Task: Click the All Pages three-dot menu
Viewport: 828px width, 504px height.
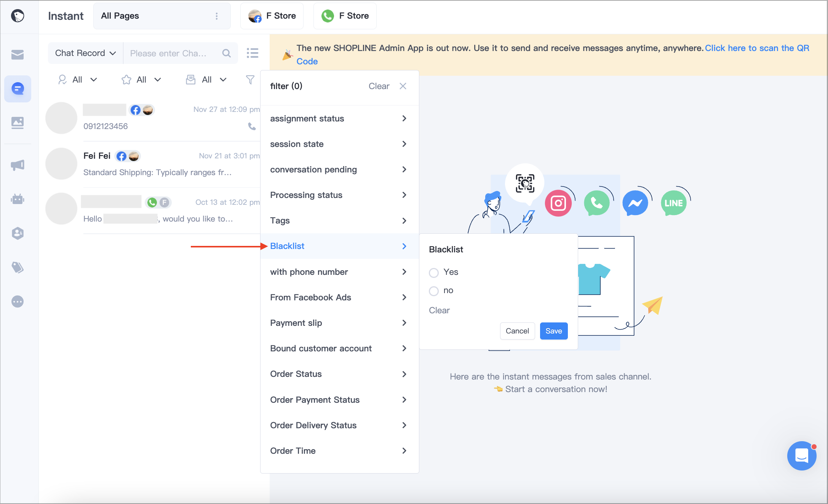Action: click(x=217, y=16)
